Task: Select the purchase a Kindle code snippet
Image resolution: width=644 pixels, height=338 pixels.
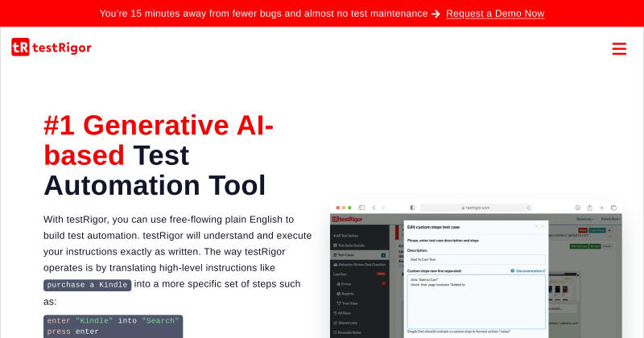Action: coord(87,285)
